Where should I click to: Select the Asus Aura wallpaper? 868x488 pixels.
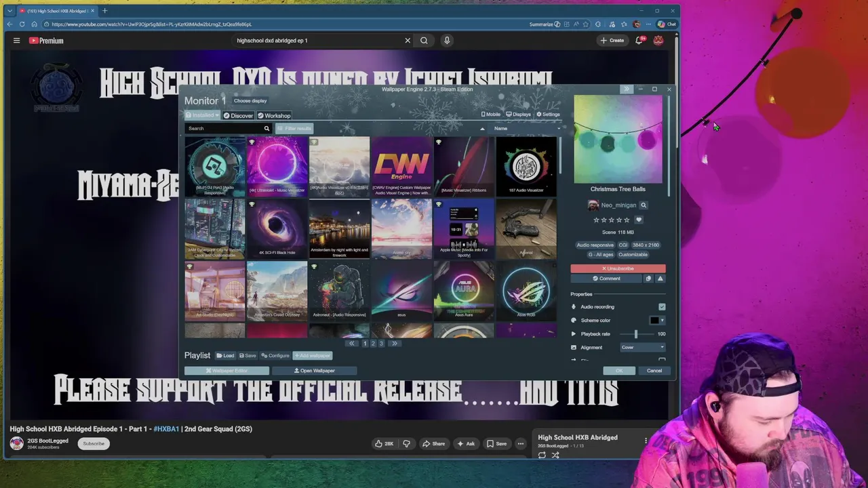point(464,291)
